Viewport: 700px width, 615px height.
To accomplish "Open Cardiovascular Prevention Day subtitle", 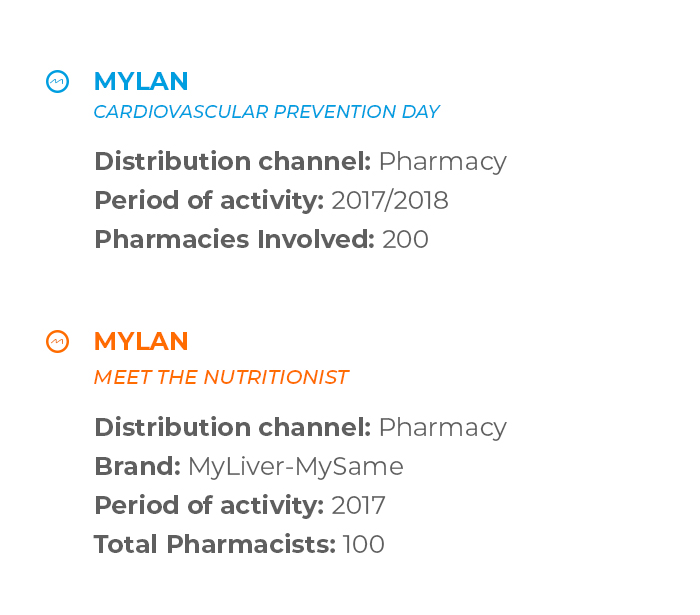I will tap(267, 112).
